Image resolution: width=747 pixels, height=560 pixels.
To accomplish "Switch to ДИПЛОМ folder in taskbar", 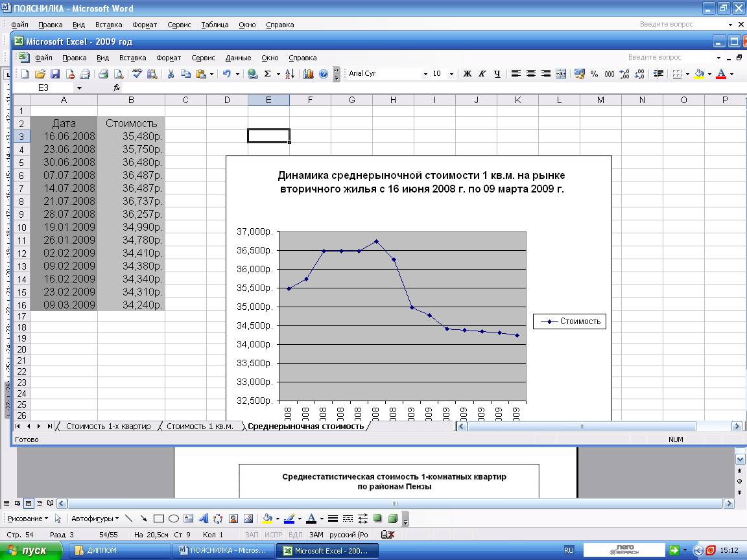I will coord(101,550).
